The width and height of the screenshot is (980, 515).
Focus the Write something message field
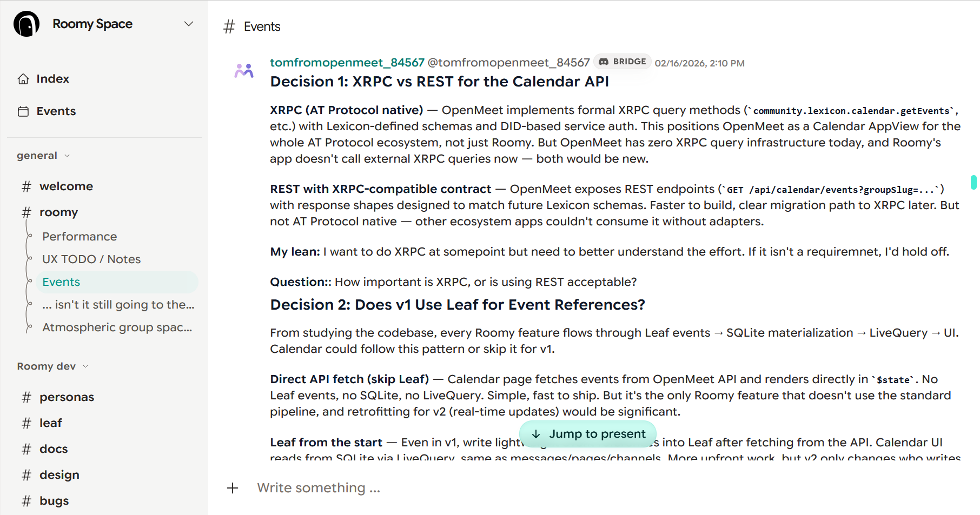tap(433, 488)
